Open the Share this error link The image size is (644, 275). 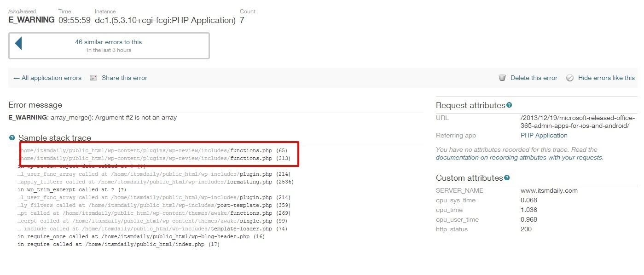pos(124,78)
